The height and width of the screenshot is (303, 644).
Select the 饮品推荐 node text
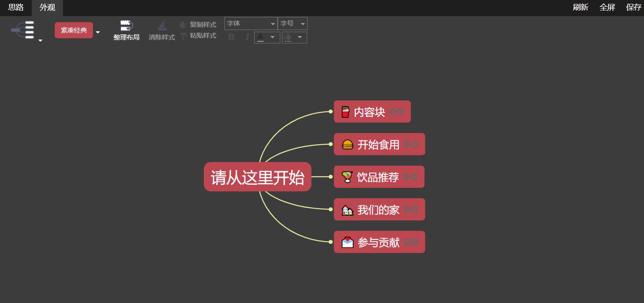pyautogui.click(x=378, y=177)
